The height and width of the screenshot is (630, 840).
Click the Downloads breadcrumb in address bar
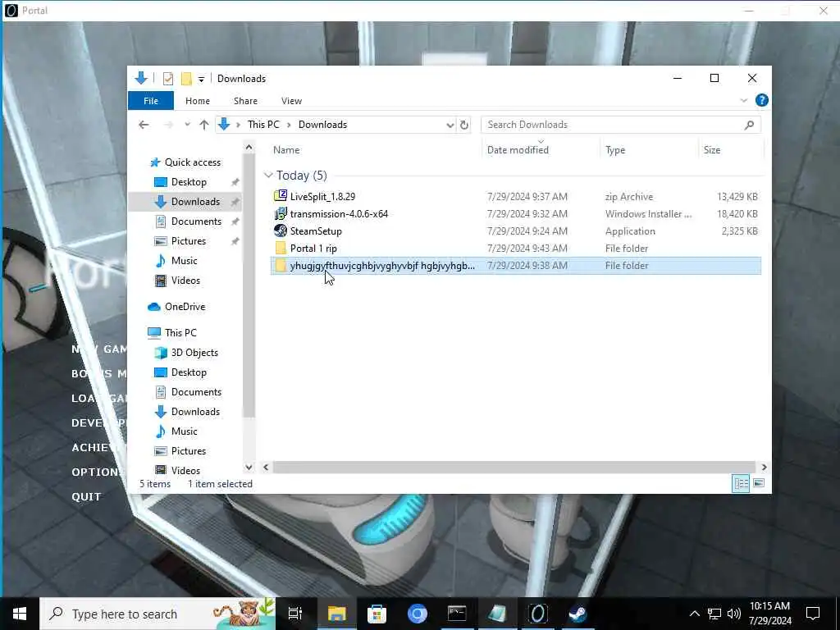(x=322, y=125)
